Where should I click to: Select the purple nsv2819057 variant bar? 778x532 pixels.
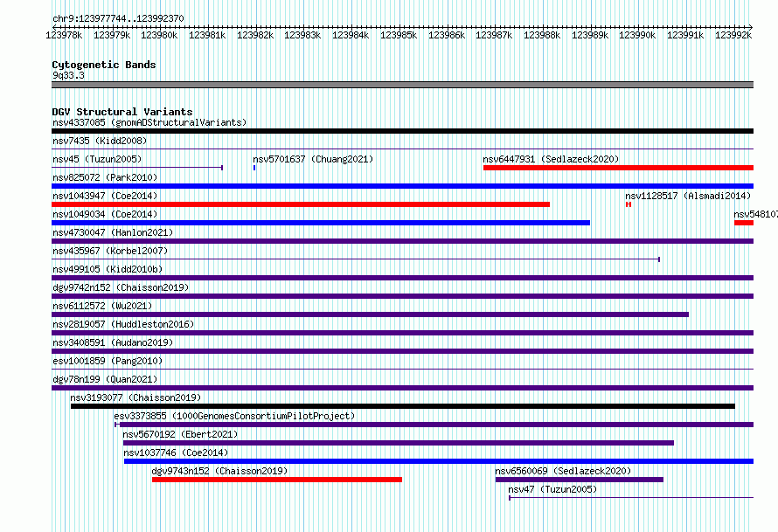(402, 333)
